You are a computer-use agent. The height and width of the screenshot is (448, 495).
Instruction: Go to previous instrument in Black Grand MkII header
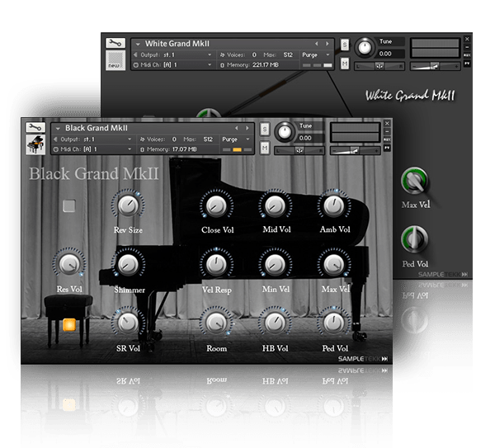(236, 128)
